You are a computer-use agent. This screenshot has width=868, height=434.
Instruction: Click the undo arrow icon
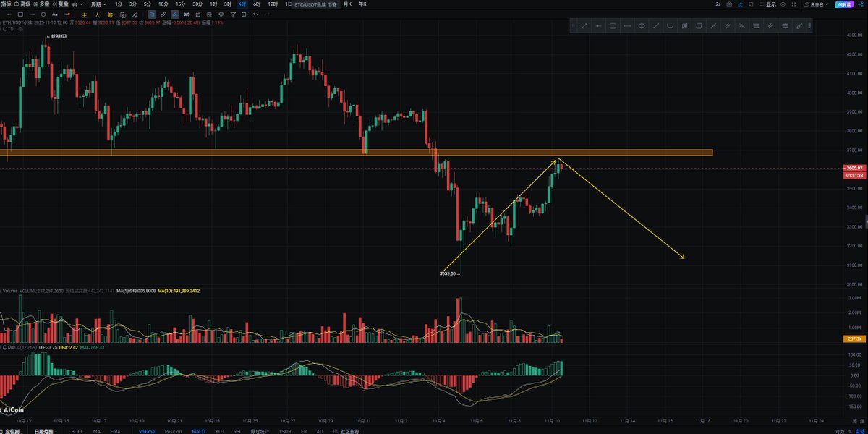point(255,14)
